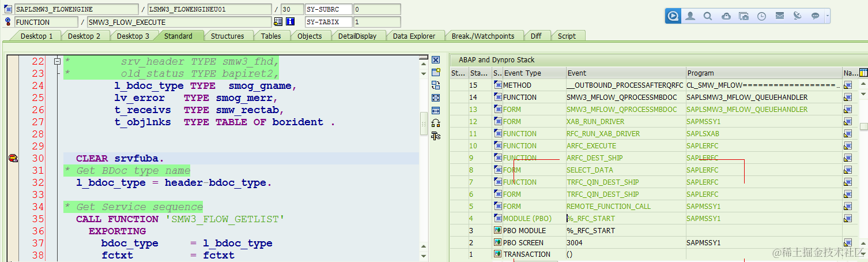
Task: Click the navigate-to-editor icon after SMW3_FLOW_EXECUTE
Action: 278,22
